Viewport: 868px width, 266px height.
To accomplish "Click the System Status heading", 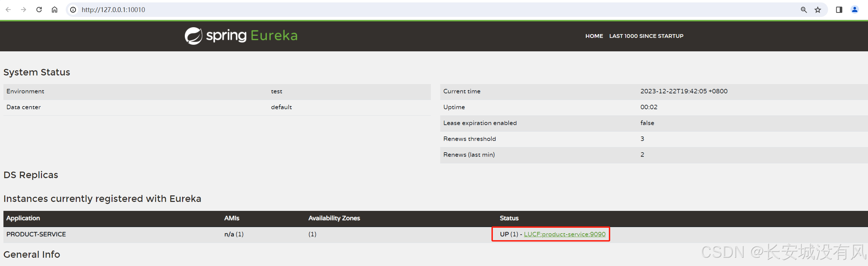I will pyautogui.click(x=37, y=72).
